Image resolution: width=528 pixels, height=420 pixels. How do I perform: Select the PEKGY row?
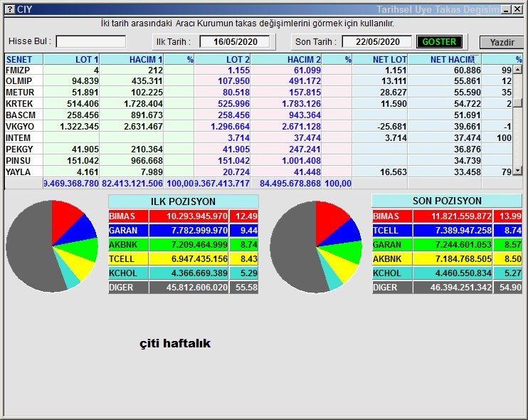(x=258, y=149)
